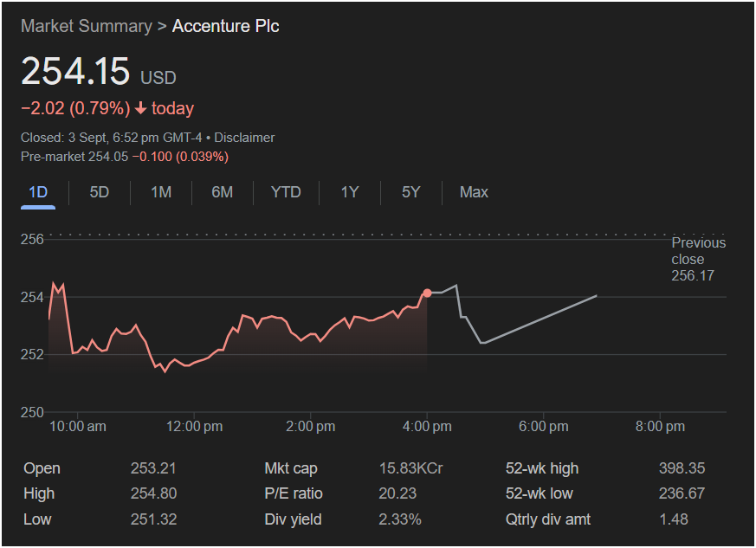Select the Max chart range

(x=474, y=192)
